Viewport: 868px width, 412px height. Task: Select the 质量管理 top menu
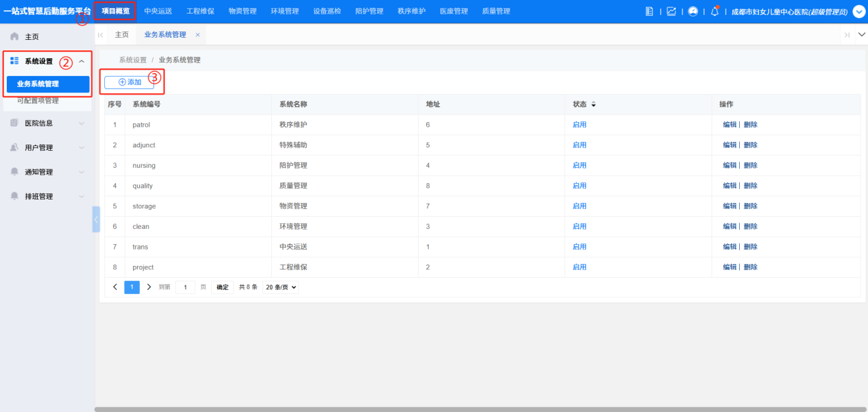coord(496,11)
